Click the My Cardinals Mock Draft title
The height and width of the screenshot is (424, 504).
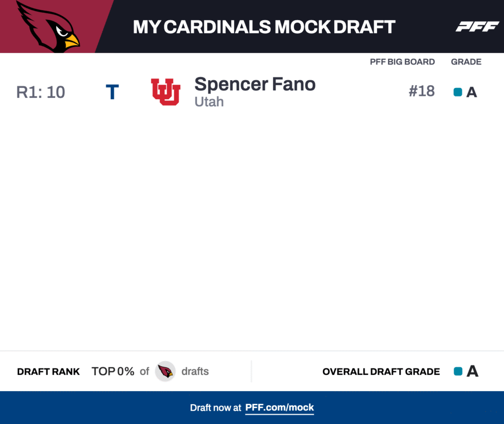[x=264, y=27]
